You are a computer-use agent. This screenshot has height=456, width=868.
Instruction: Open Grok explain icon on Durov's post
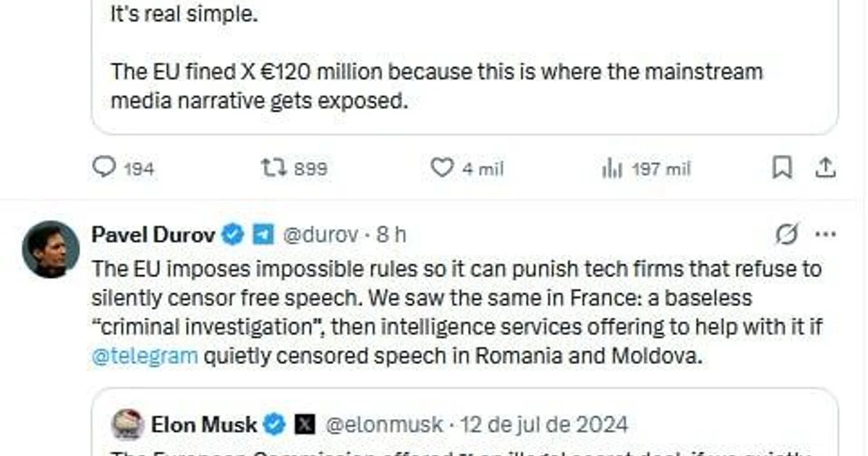click(786, 235)
